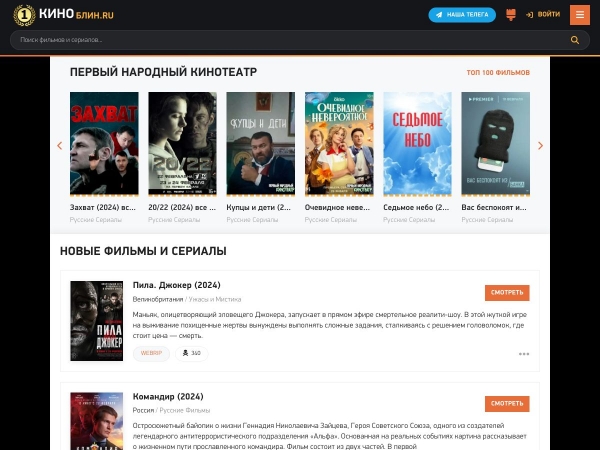Open the Захват poster thumbnail

point(104,143)
